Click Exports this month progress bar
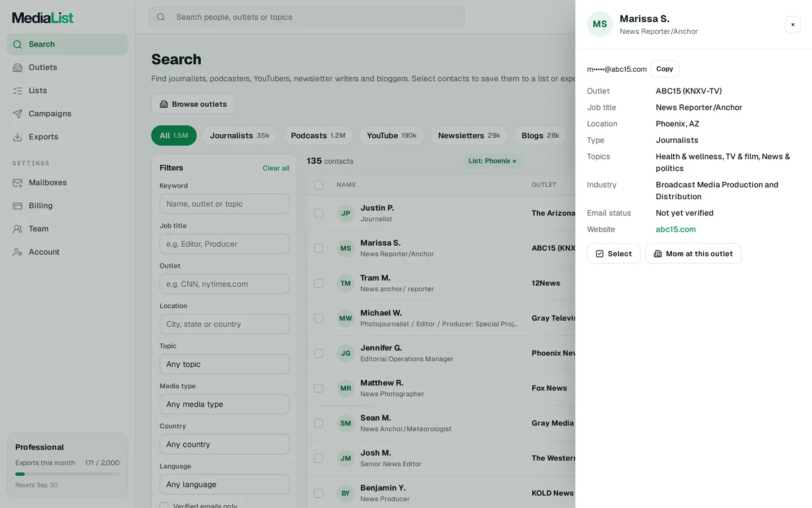The image size is (812, 508). pos(67,474)
